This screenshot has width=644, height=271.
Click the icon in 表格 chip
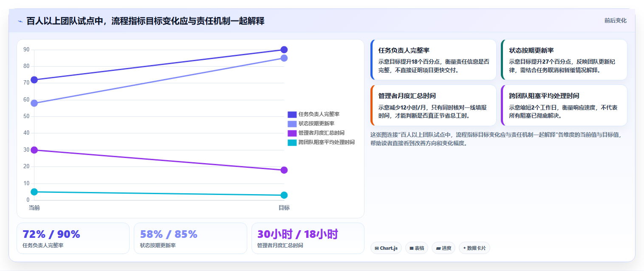(411, 248)
